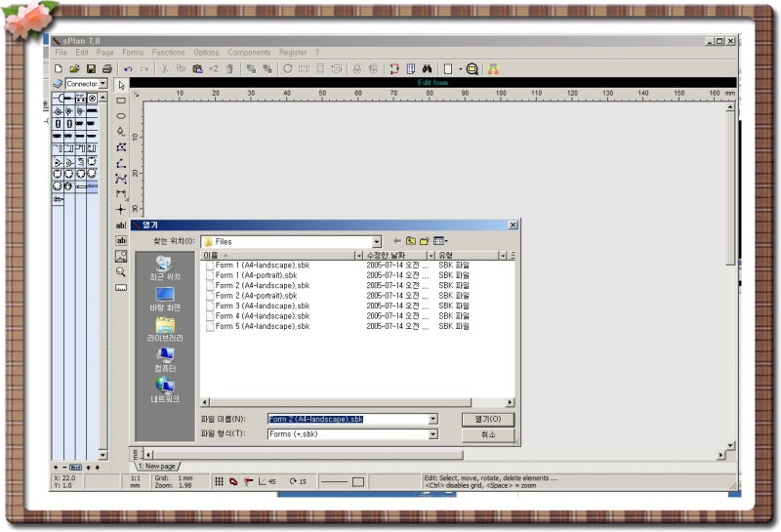Click the Rotate icon in the toolbar
781x532 pixels.
[x=288, y=68]
